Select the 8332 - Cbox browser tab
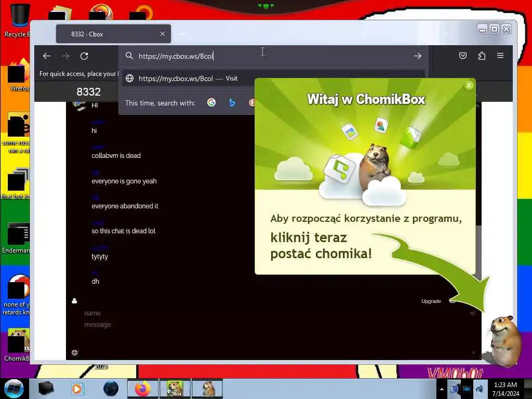Screen dimensions: 532x399 (x=113, y=34)
